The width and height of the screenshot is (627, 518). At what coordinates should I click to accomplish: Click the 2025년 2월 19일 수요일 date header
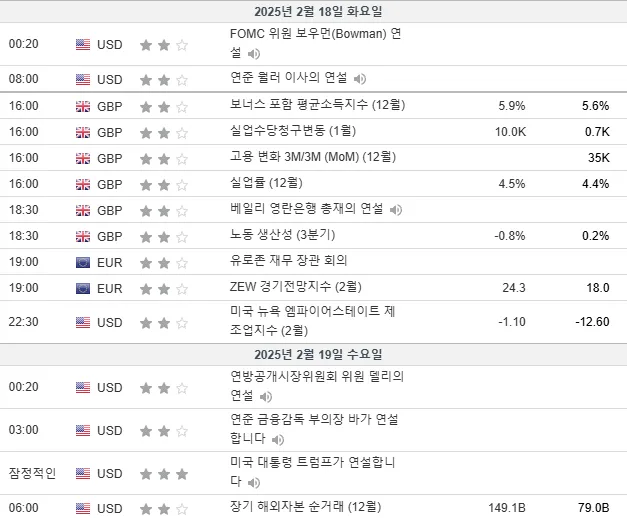(318, 354)
